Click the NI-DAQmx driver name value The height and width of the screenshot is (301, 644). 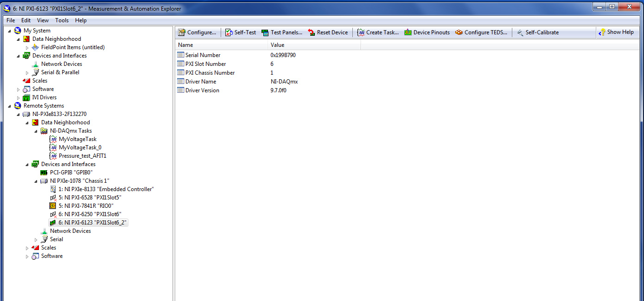(x=284, y=82)
